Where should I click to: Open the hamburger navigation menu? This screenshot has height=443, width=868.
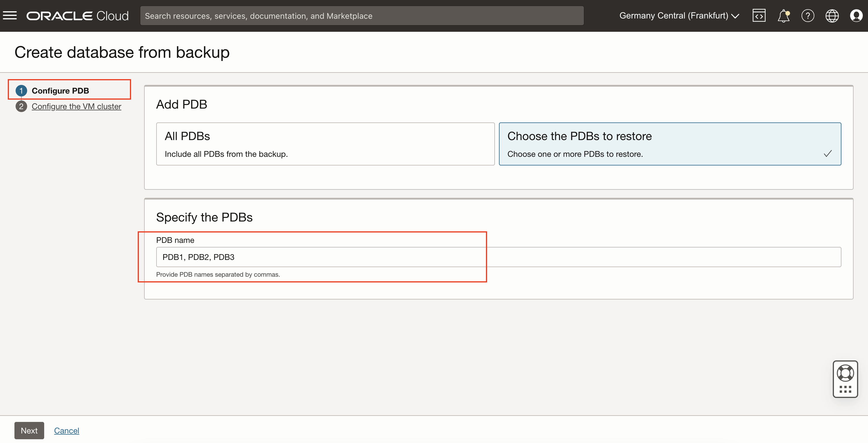10,16
